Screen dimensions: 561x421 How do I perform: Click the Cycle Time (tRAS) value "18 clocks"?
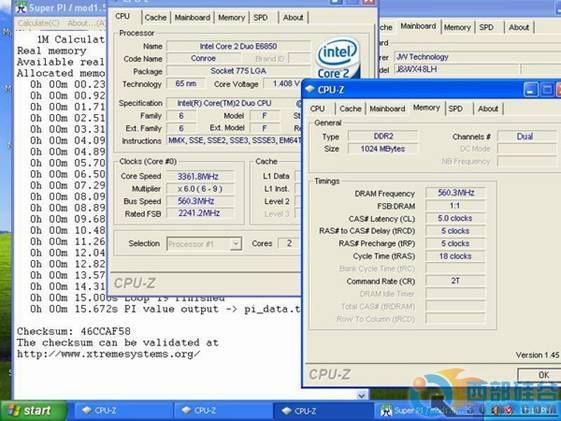point(455,256)
